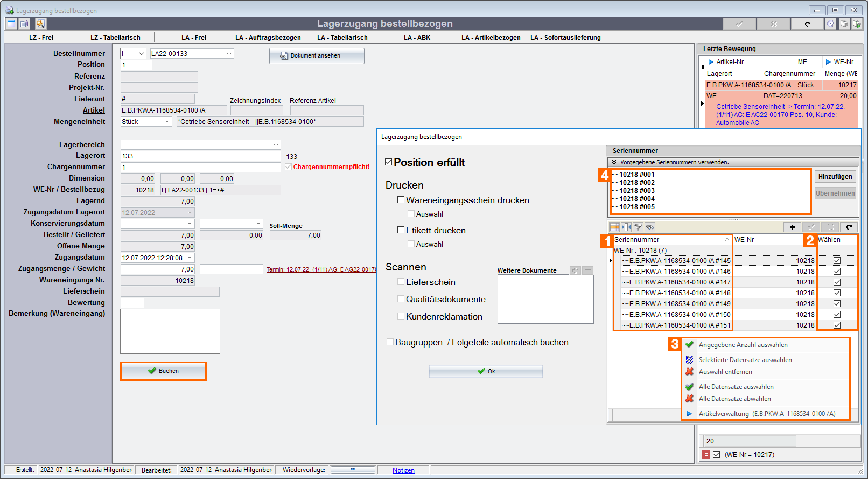Click the filter funnel icon in serial toolbar
This screenshot has width=868, height=479.
638,227
